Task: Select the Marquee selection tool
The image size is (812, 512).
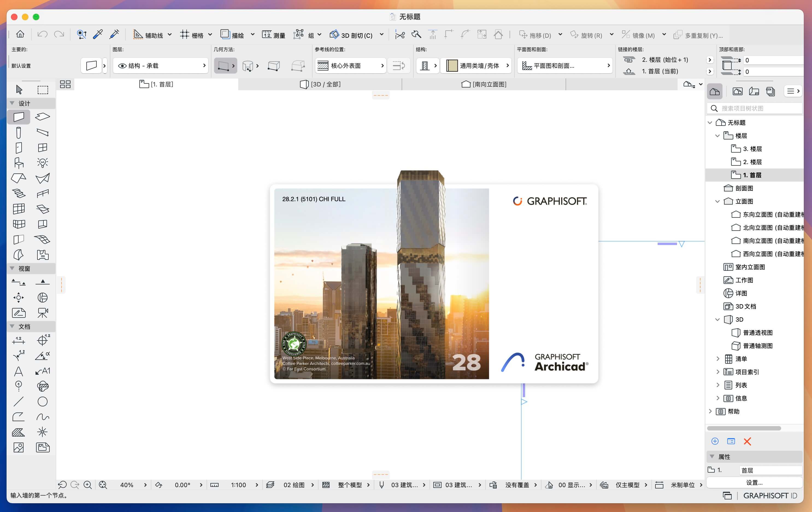Action: pyautogui.click(x=43, y=90)
